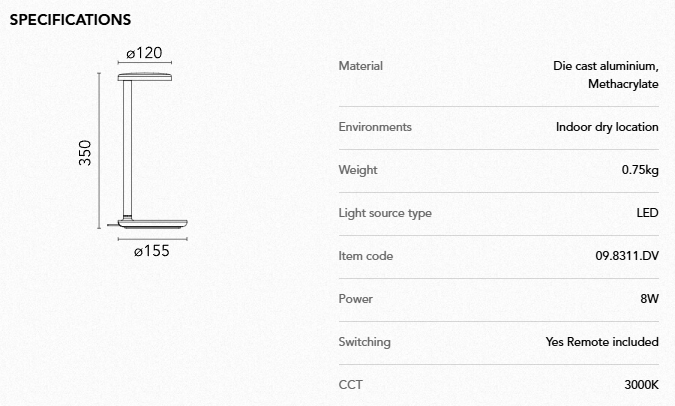Image resolution: width=675 pixels, height=406 pixels.
Task: Select the 350 height dimension label
Action: click(x=86, y=153)
